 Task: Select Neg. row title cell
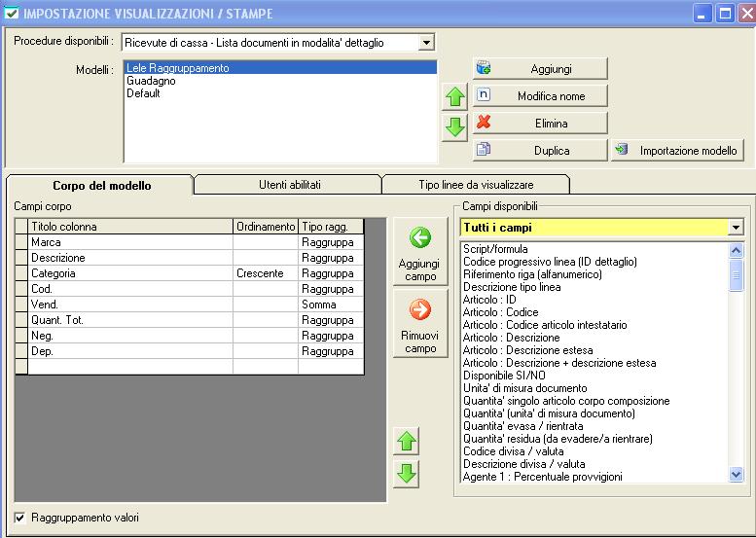pos(130,336)
